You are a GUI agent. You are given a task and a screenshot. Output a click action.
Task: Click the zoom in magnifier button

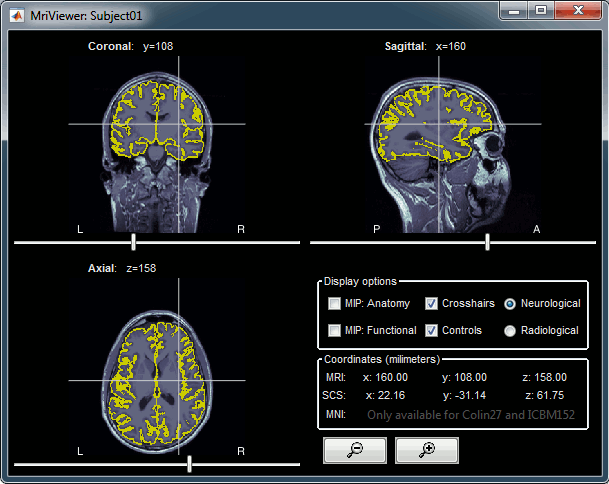pyautogui.click(x=426, y=450)
